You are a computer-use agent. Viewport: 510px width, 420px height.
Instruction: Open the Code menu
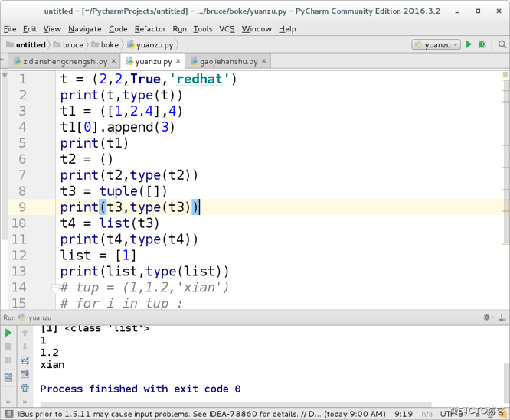[x=118, y=29]
